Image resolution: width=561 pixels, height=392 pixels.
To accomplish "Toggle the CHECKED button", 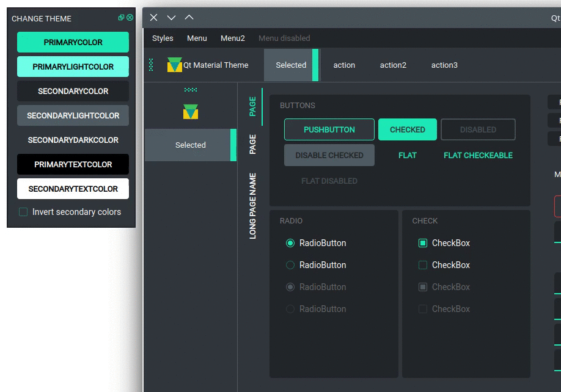I will click(407, 129).
